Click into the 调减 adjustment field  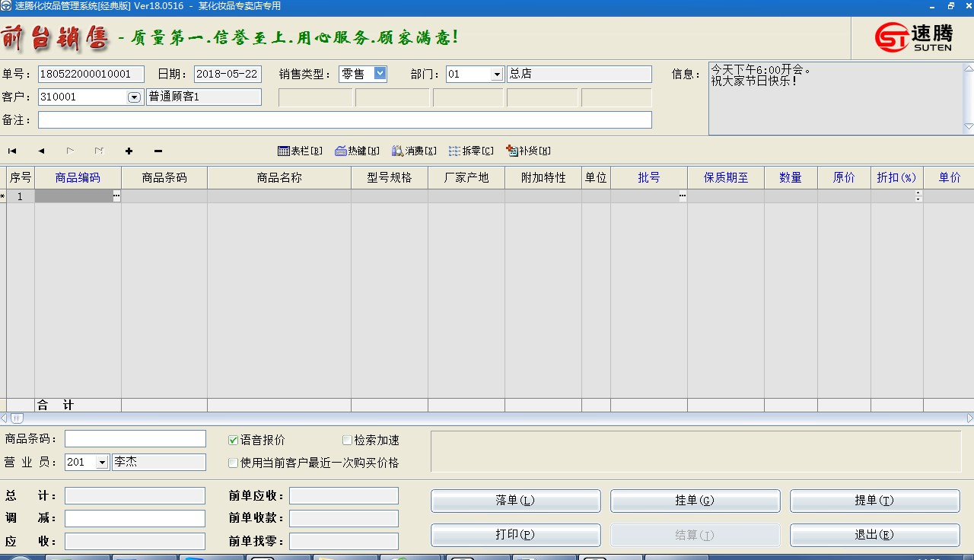coord(135,519)
